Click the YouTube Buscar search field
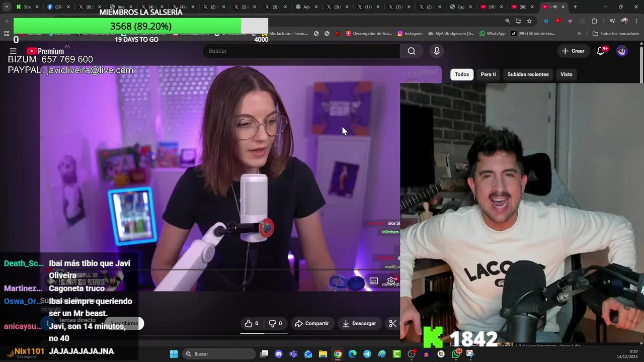 [x=302, y=51]
